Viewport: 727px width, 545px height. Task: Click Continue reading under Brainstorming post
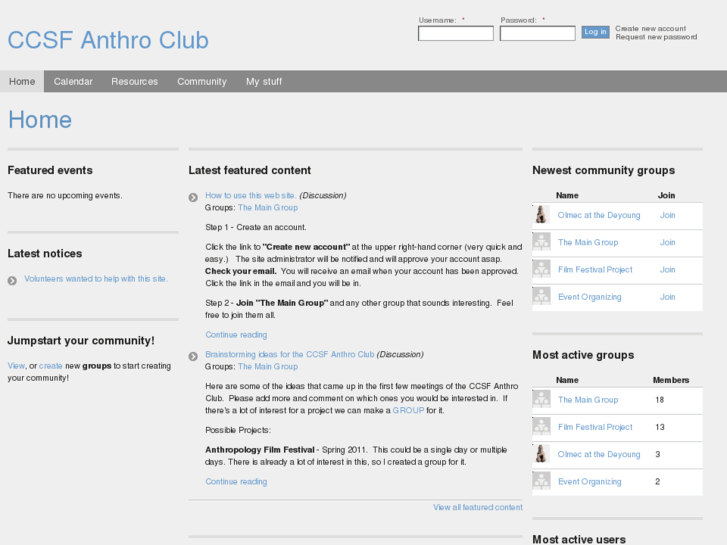tap(236, 482)
